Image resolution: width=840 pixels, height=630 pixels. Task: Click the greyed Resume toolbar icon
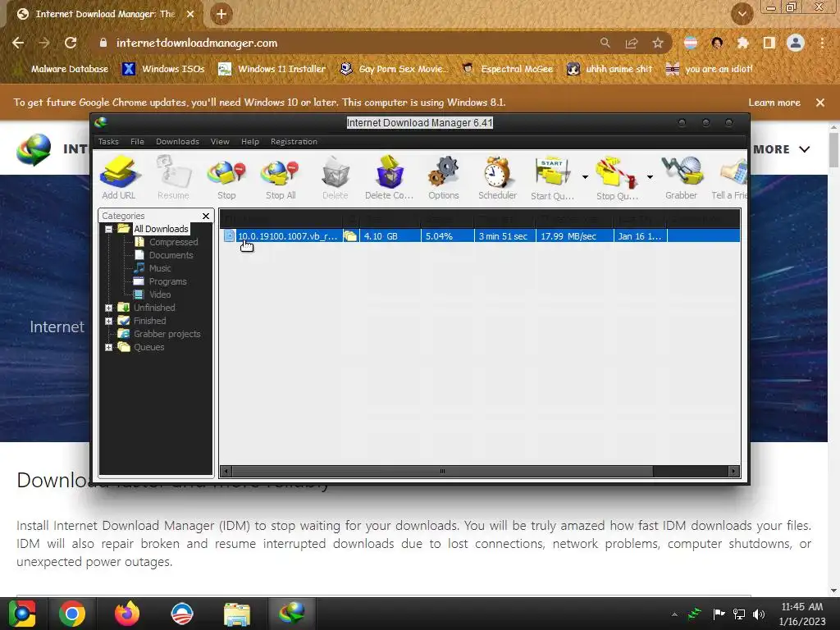[173, 177]
